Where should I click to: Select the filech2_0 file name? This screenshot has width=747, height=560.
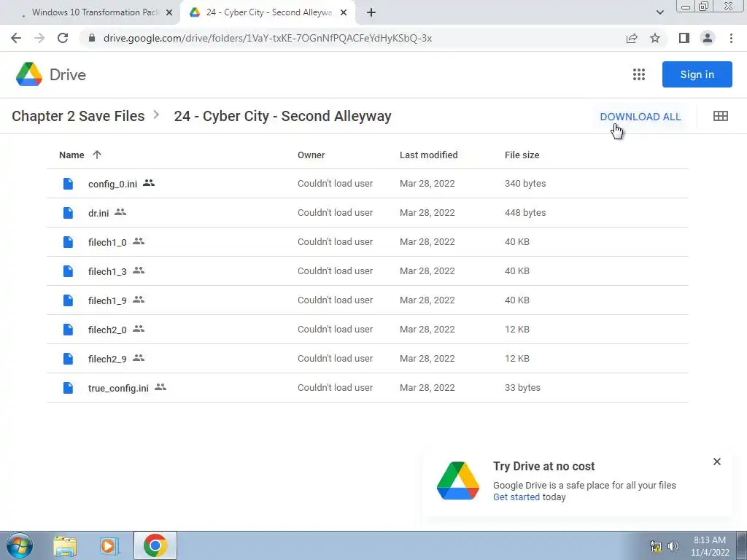[x=107, y=330]
